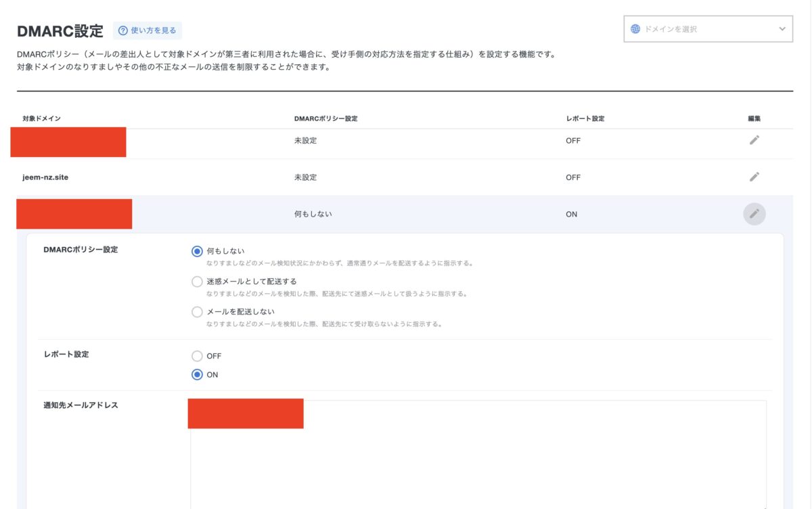Click the pencil edit icon for jeem-nz.site
This screenshot has width=812, height=509.
tap(754, 177)
